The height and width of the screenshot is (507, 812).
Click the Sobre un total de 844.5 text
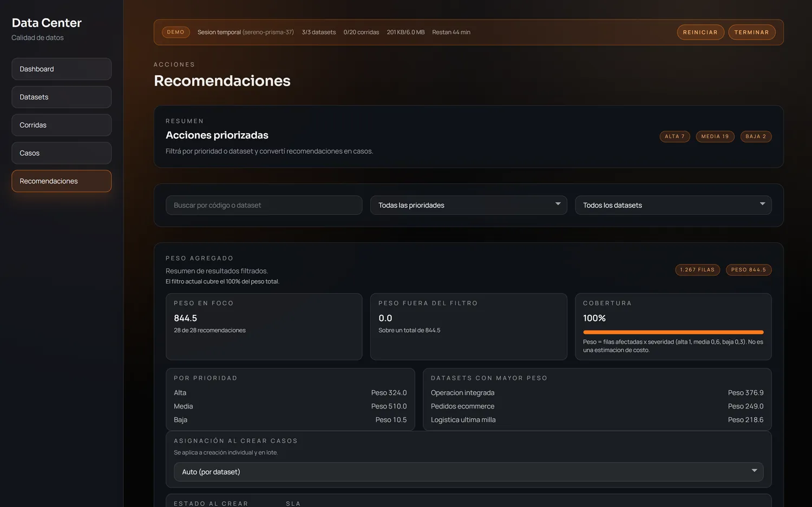click(409, 330)
